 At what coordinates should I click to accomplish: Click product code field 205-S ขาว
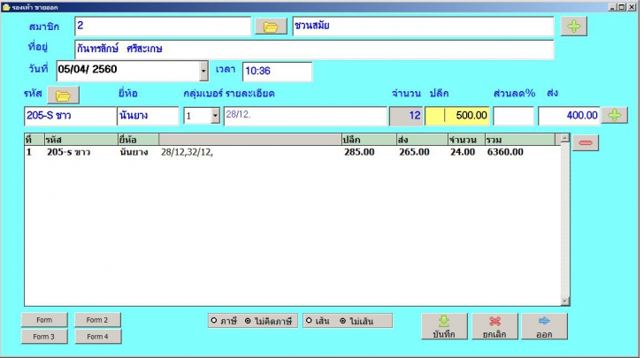tap(70, 116)
